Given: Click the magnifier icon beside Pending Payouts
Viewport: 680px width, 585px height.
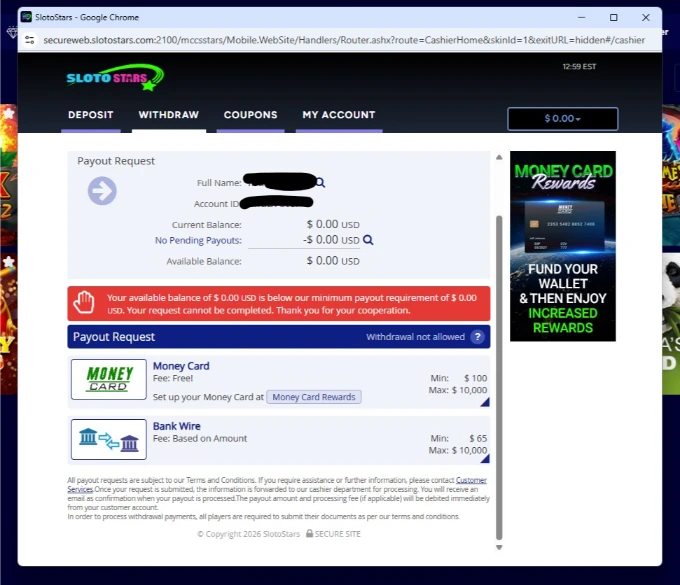Looking at the screenshot, I should pyautogui.click(x=368, y=240).
